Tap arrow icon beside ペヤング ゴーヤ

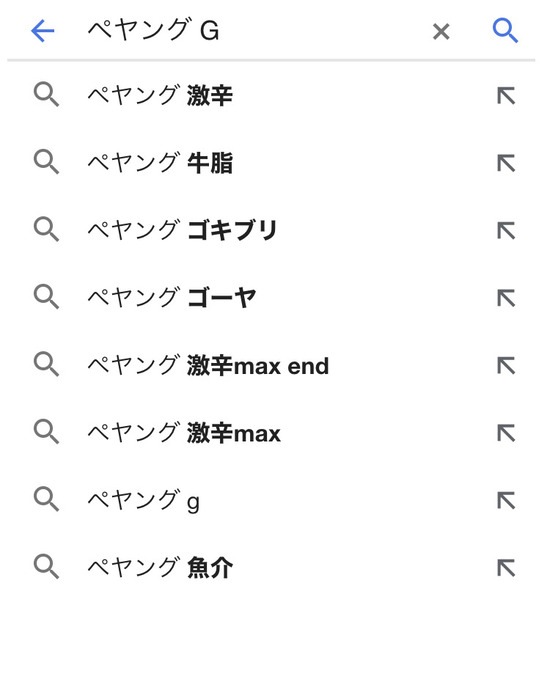click(x=506, y=298)
